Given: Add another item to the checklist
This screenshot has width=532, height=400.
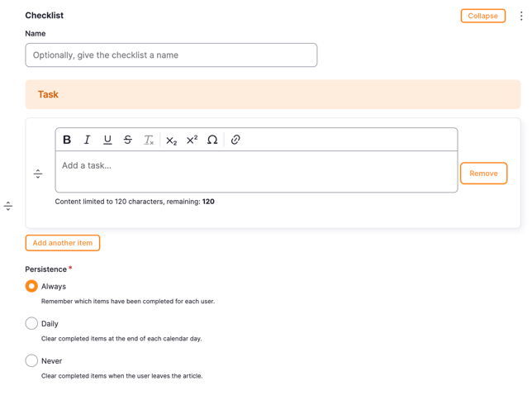Looking at the screenshot, I should pyautogui.click(x=63, y=243).
